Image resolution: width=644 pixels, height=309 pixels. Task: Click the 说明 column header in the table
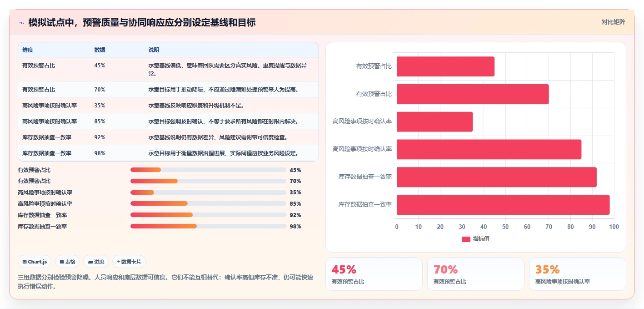tap(154, 50)
